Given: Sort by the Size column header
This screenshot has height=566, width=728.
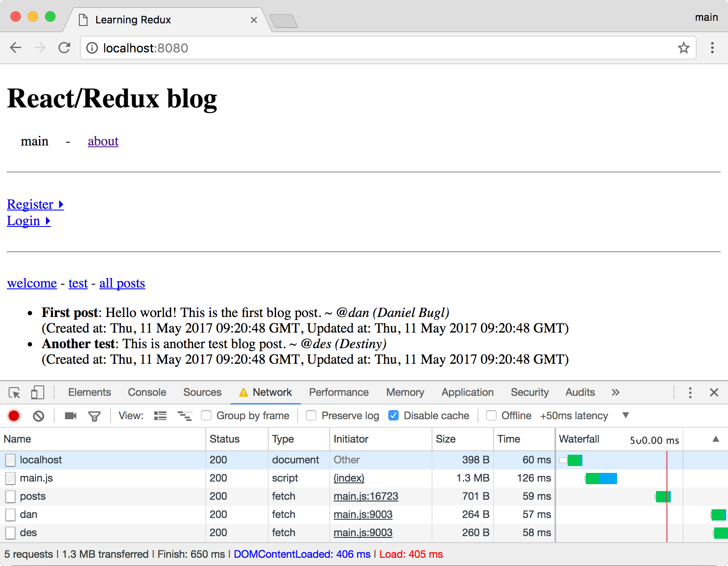Looking at the screenshot, I should (x=463, y=439).
